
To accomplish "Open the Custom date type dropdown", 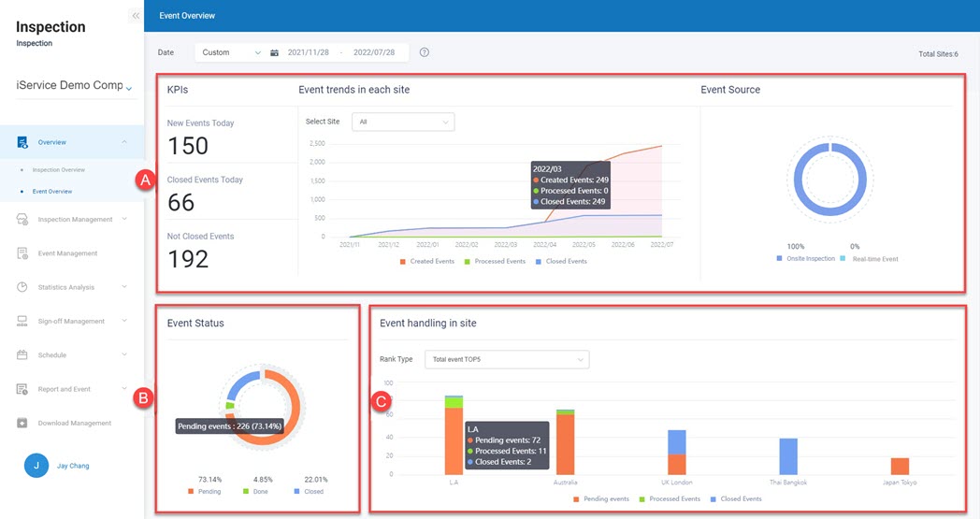I will (x=230, y=52).
